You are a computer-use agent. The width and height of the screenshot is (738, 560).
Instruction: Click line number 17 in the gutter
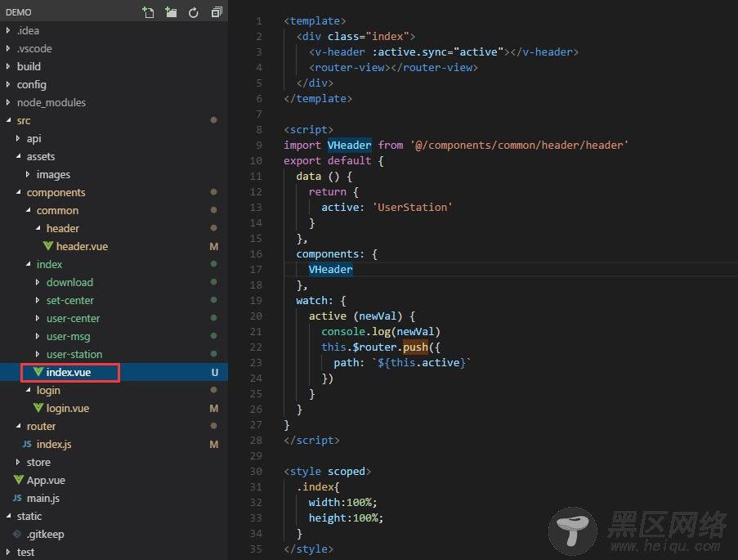point(256,270)
